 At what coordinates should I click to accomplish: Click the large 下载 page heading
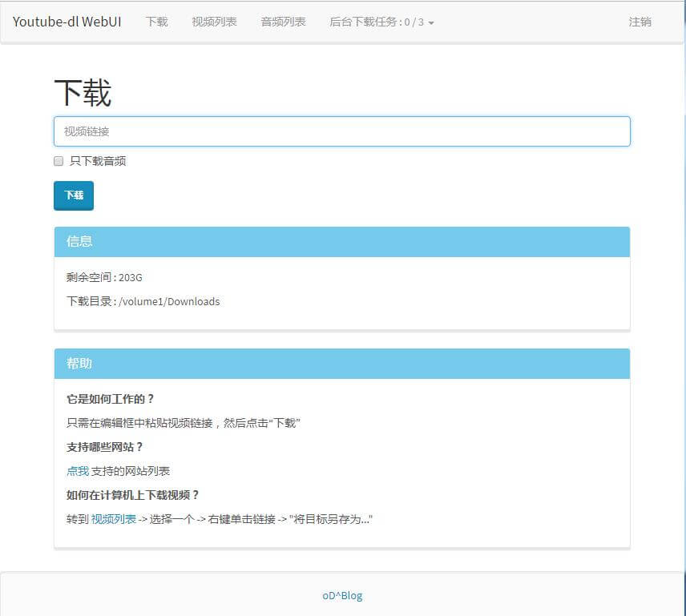click(83, 94)
